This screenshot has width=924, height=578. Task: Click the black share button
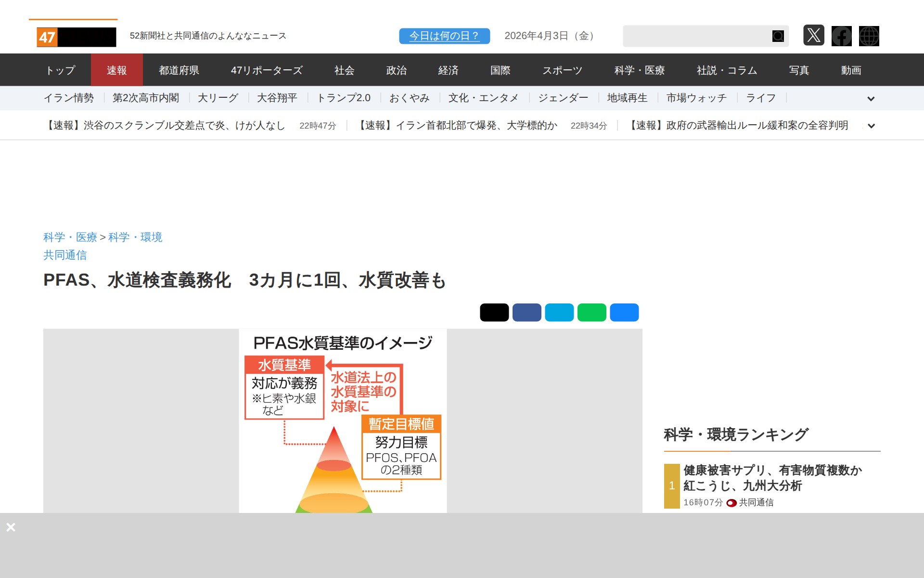coord(494,312)
